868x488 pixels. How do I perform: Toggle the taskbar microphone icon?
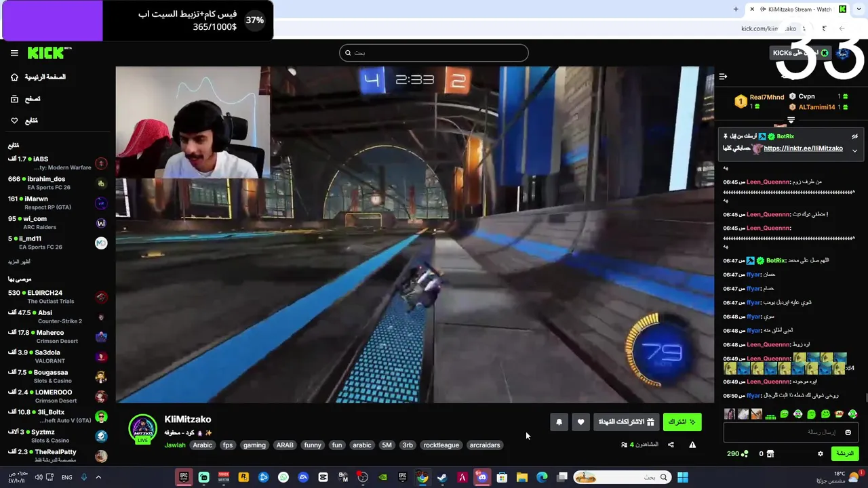pyautogui.click(x=84, y=477)
